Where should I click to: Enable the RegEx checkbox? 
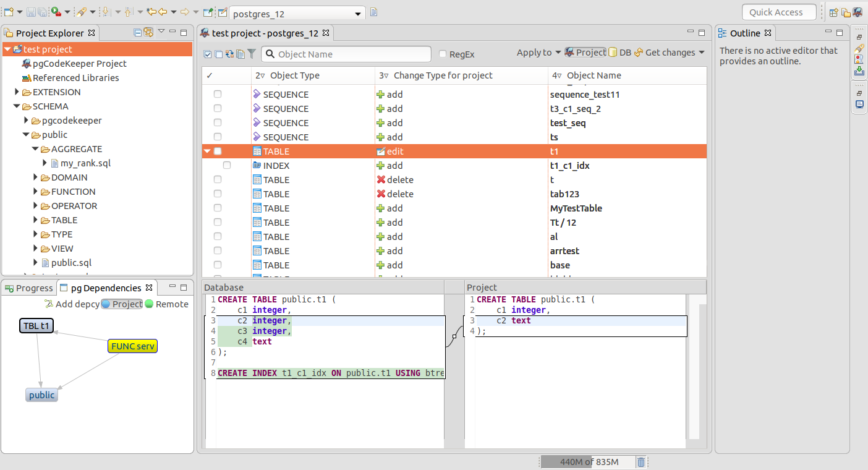pos(443,54)
